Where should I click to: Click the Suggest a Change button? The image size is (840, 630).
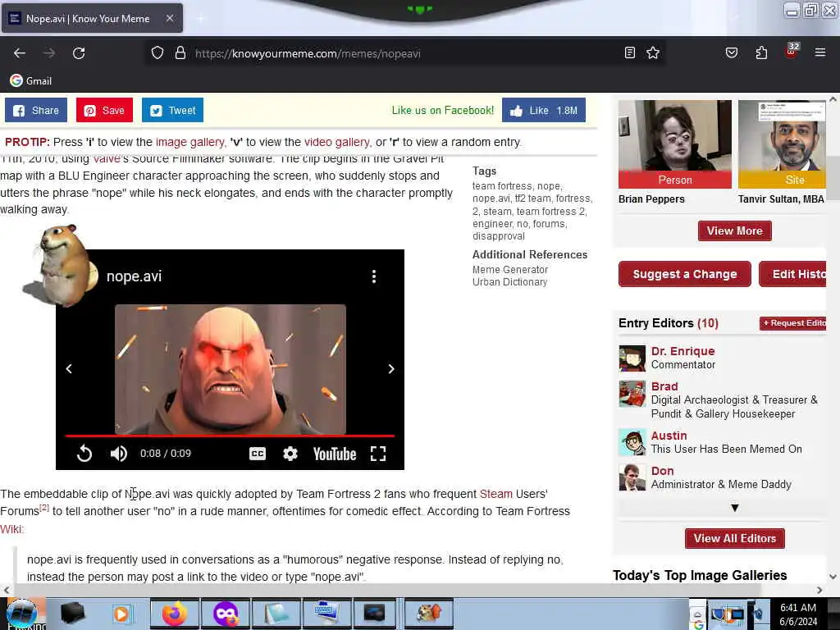(685, 274)
